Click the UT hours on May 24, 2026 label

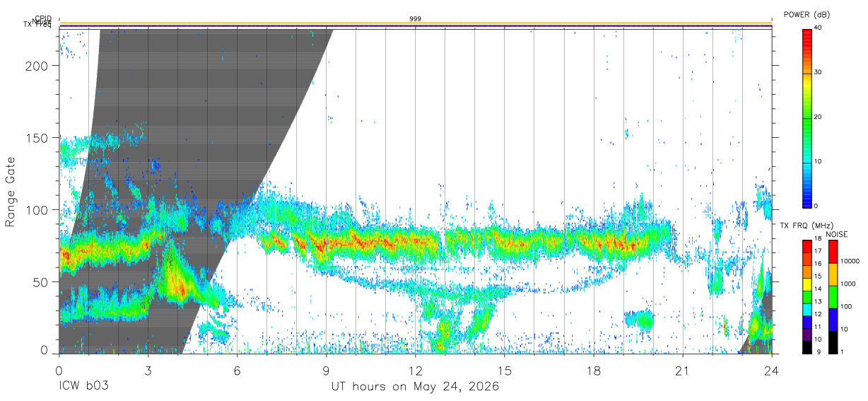click(415, 387)
